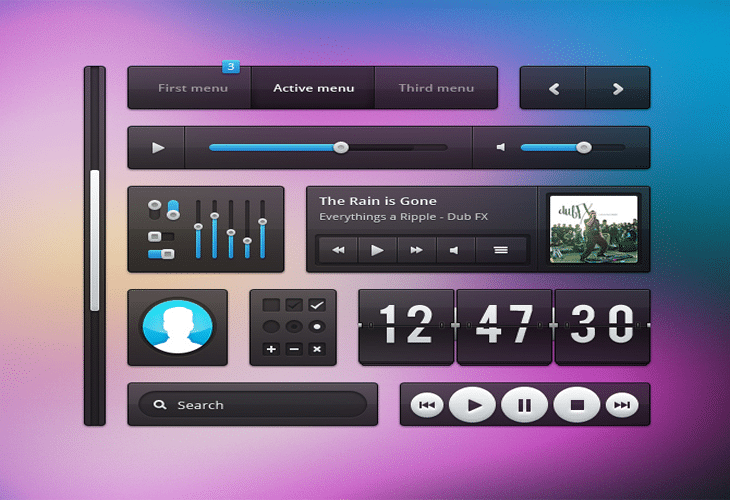Switch to the Third menu tab

pyautogui.click(x=436, y=88)
